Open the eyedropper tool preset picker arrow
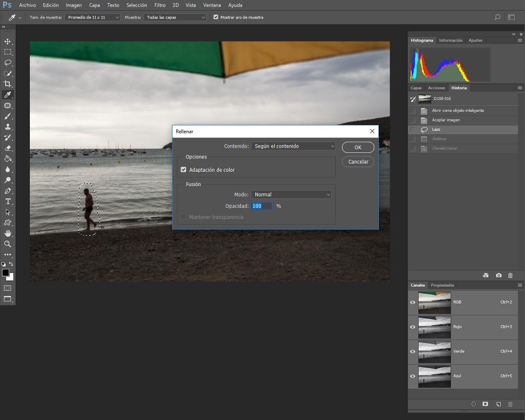This screenshot has height=420, width=525. 20,17
